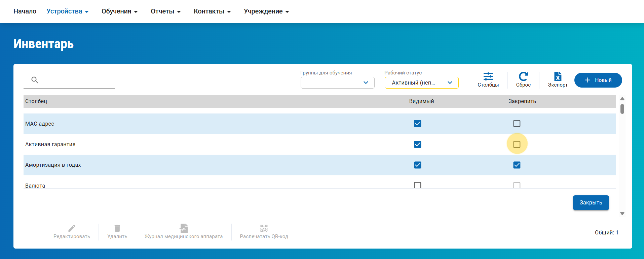Click the Экспорт Excel export icon
This screenshot has height=259, width=644.
[558, 76]
